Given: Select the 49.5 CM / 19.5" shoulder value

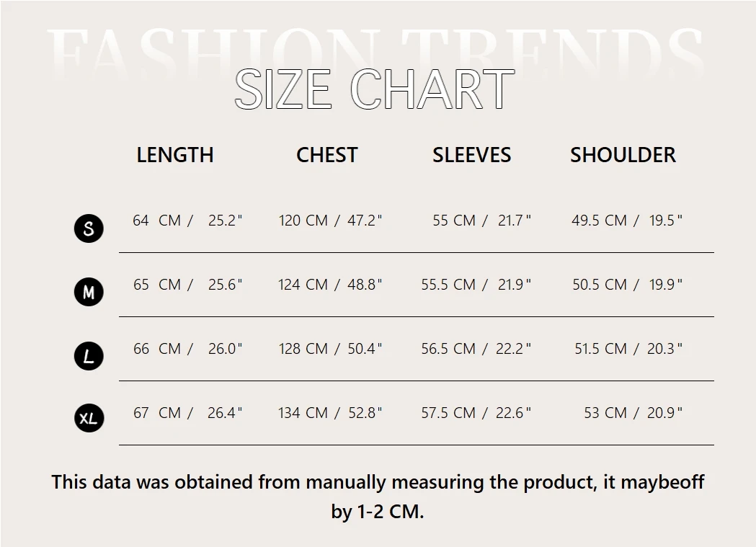Looking at the screenshot, I should click(627, 221).
